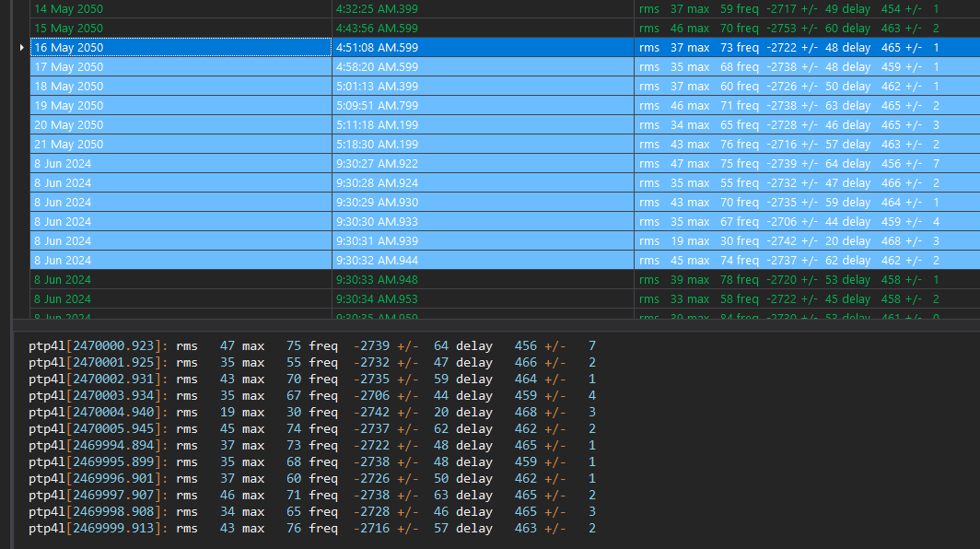Click time cell 5:09:51 AM.799
The height and width of the screenshot is (549, 980).
pyautogui.click(x=484, y=106)
